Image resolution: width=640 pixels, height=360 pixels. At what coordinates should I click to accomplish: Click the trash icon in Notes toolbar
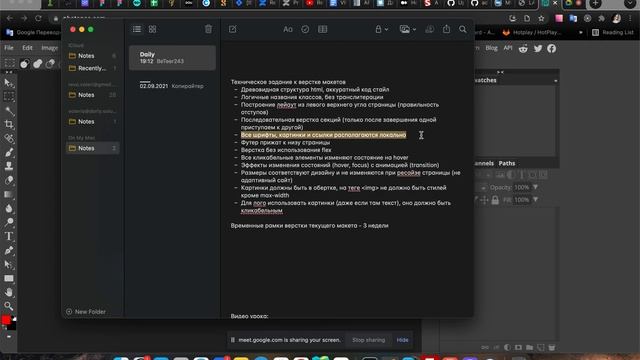(208, 29)
